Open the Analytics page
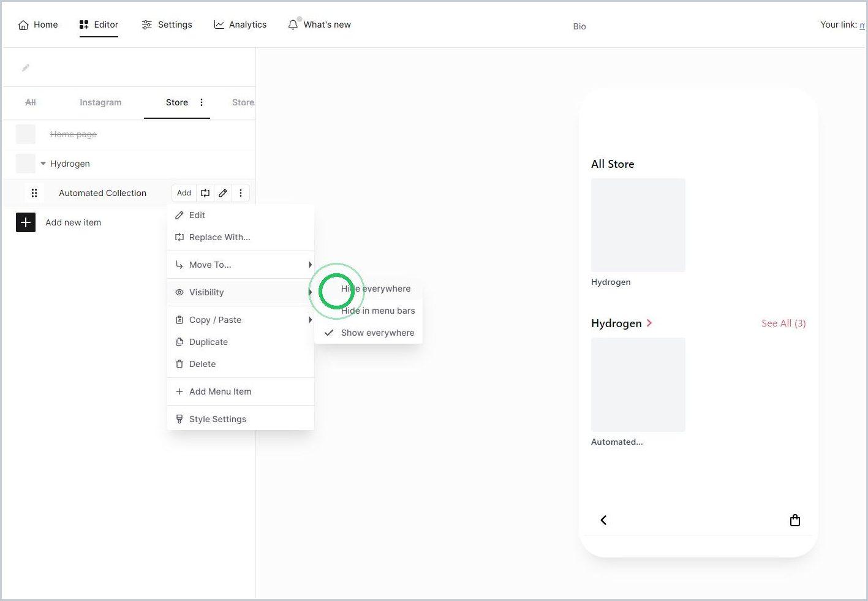Screen dimensions: 868x601 click(240, 25)
